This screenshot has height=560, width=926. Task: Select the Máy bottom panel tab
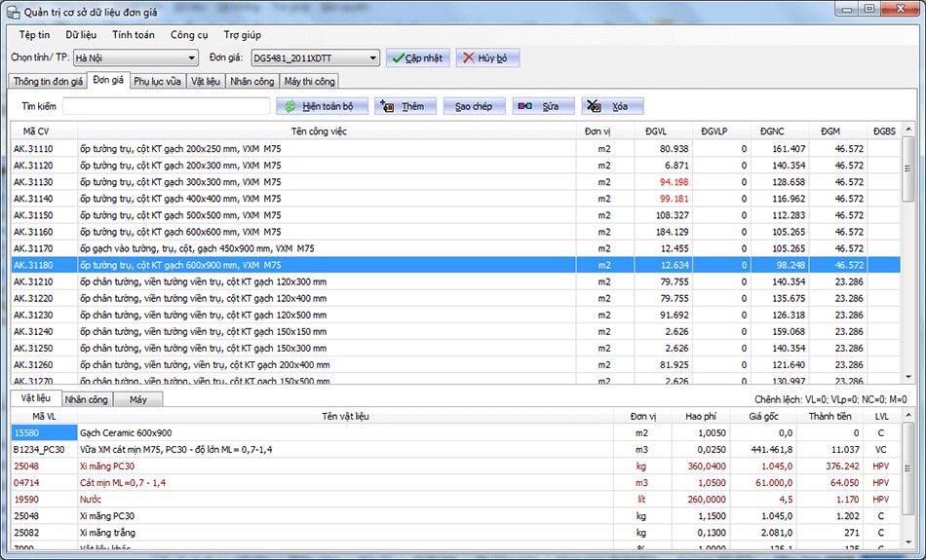(x=137, y=399)
